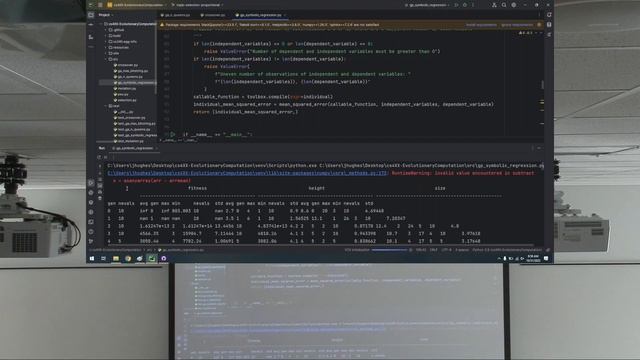Collapse the src folder
Image resolution: width=640 pixels, height=360 pixels.
coord(106,59)
